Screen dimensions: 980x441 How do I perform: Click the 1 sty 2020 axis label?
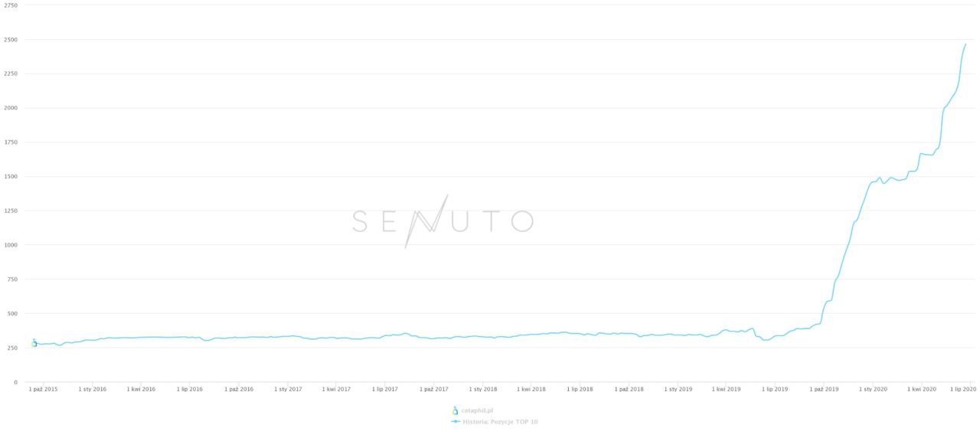pos(872,389)
